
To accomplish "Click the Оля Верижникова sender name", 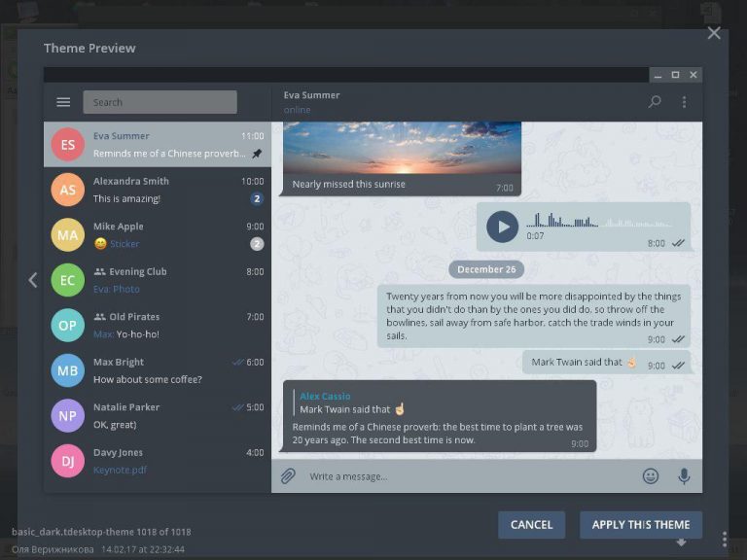I will click(53, 549).
